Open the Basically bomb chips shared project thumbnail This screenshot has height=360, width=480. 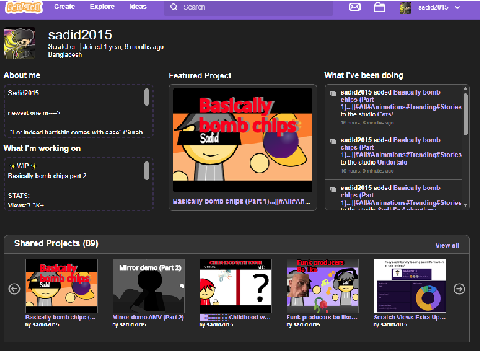(62, 286)
